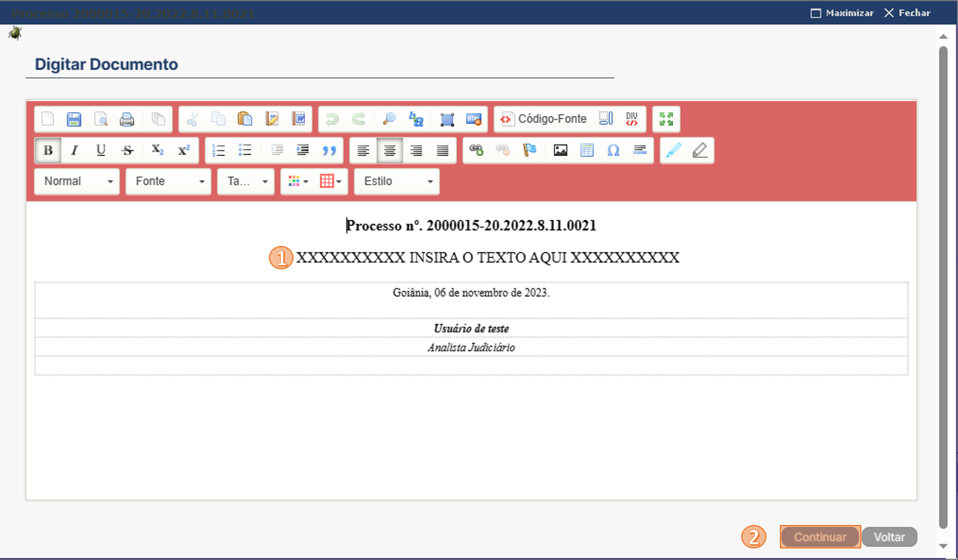958x560 pixels.
Task: Click the Voltar button
Action: [x=889, y=537]
